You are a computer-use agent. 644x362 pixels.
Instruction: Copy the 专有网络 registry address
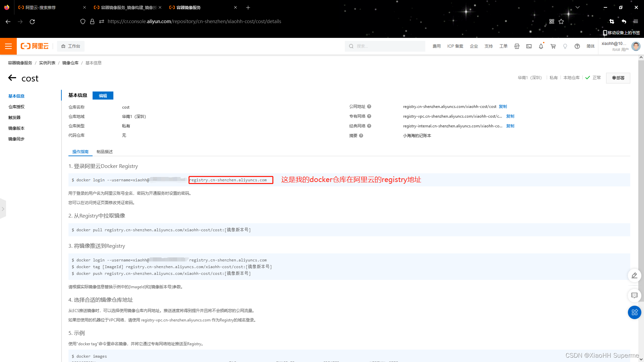[x=510, y=116]
